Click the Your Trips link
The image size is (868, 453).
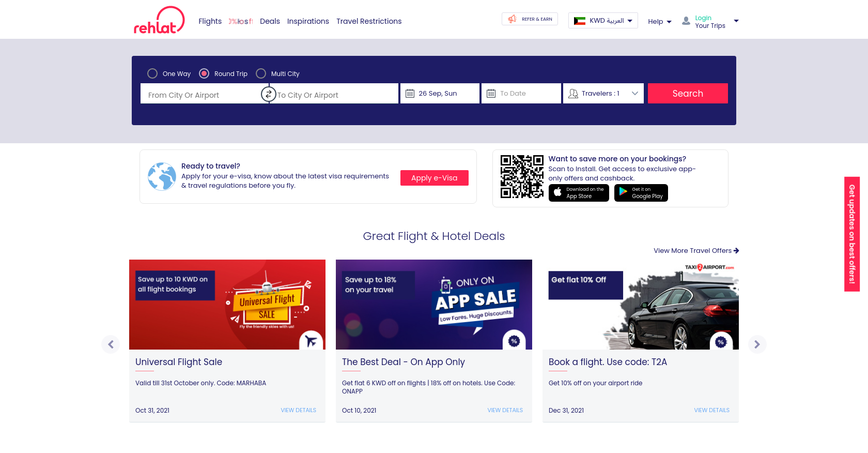[710, 26]
